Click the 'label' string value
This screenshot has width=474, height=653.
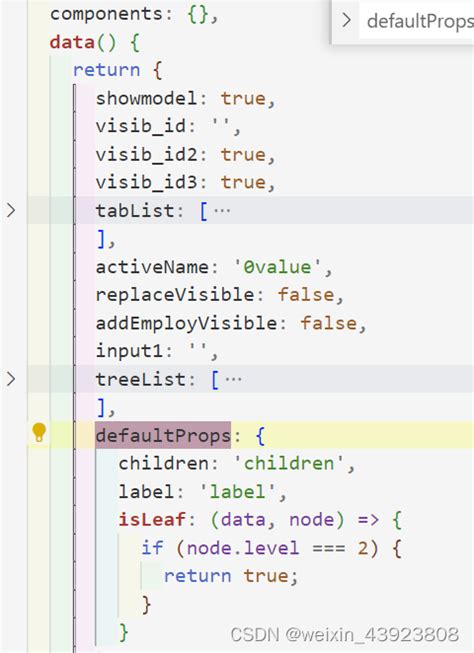coord(238,491)
